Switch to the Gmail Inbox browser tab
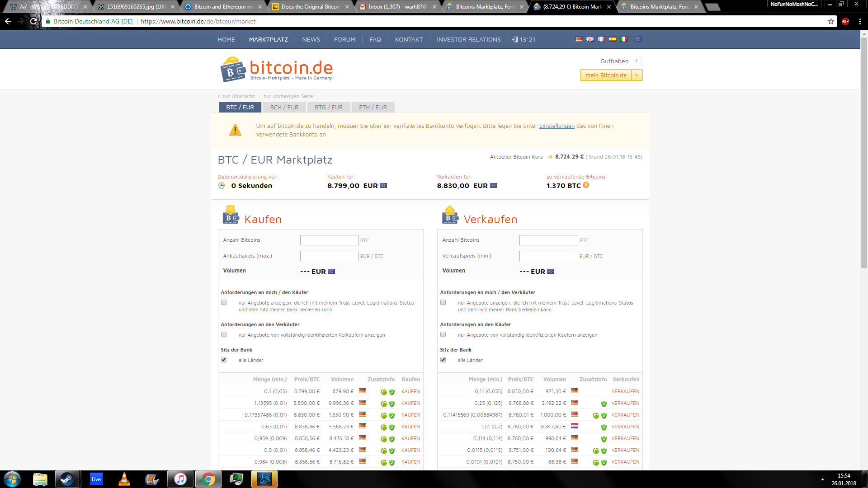Image resolution: width=868 pixels, height=488 pixels. tap(398, 7)
